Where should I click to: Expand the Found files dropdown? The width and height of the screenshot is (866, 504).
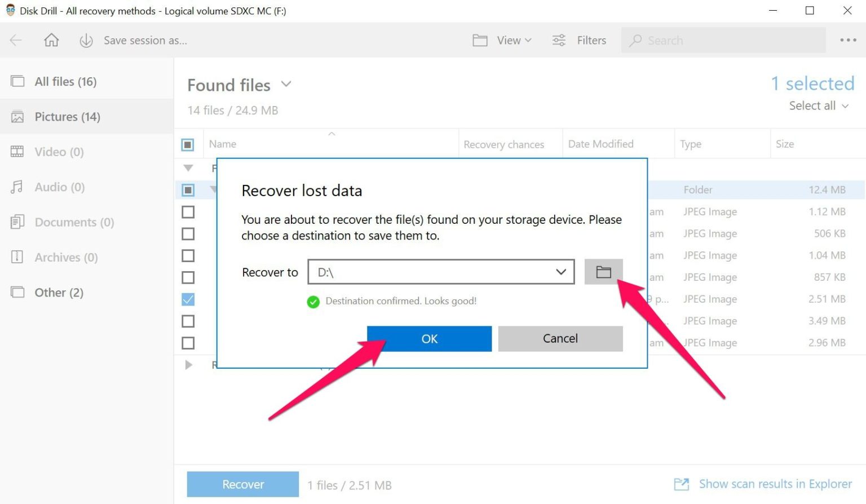(286, 84)
